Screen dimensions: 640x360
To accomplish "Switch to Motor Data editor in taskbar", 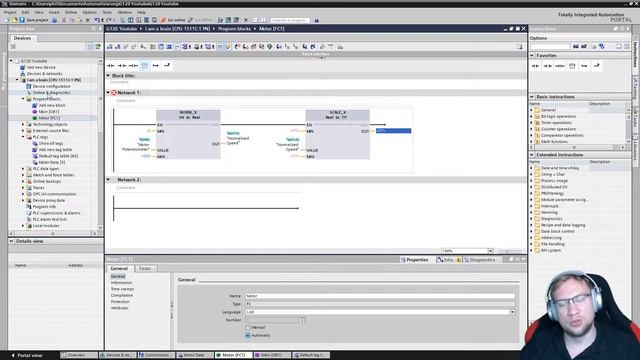I will click(195, 356).
